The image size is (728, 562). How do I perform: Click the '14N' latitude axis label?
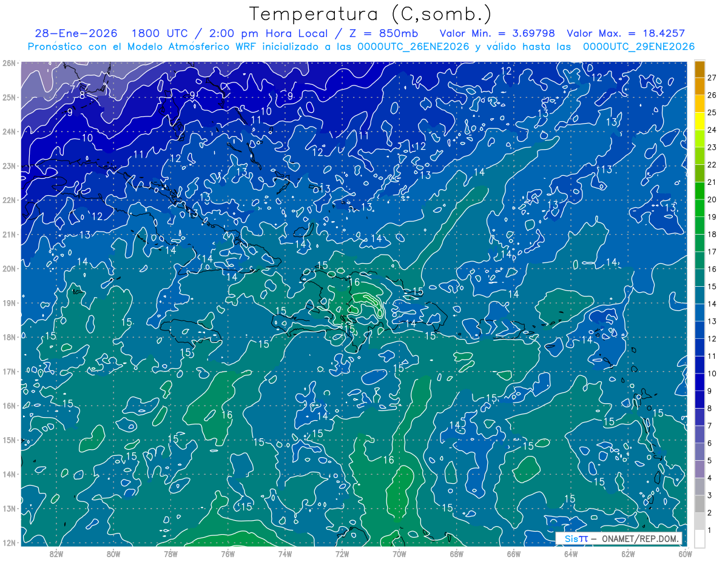[x=9, y=474]
